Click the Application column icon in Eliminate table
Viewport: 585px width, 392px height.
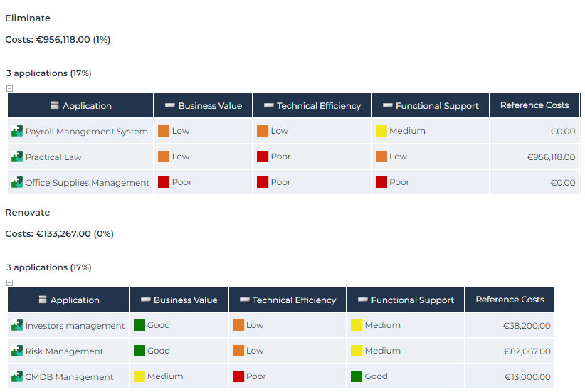(55, 105)
